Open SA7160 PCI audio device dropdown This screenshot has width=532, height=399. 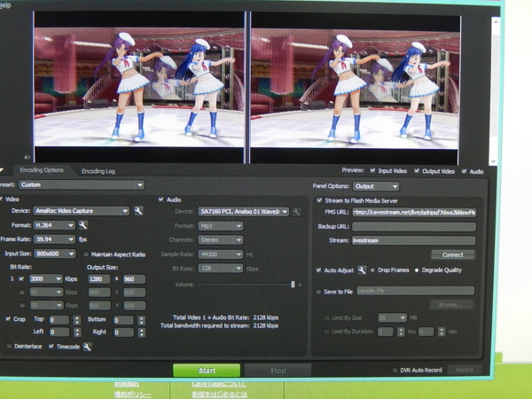click(244, 212)
